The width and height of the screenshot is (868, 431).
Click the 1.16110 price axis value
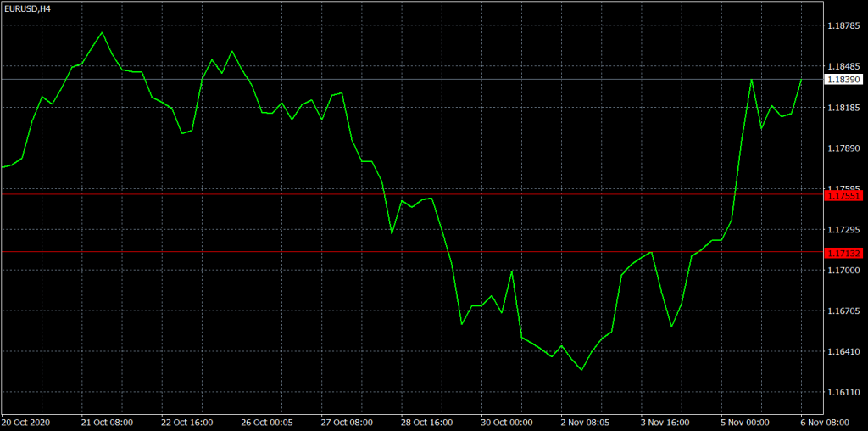[843, 393]
